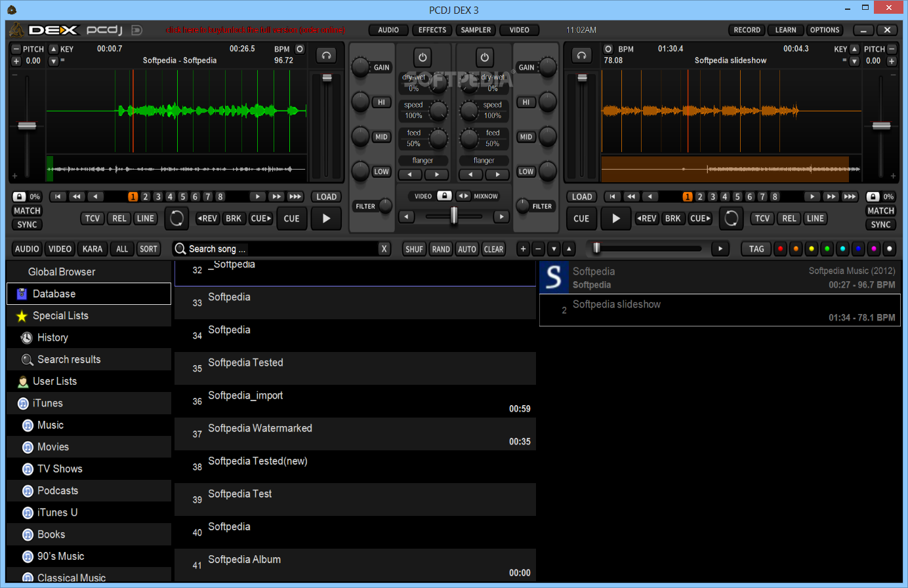Image resolution: width=908 pixels, height=588 pixels.
Task: Raise the left deck key
Action: (54, 49)
